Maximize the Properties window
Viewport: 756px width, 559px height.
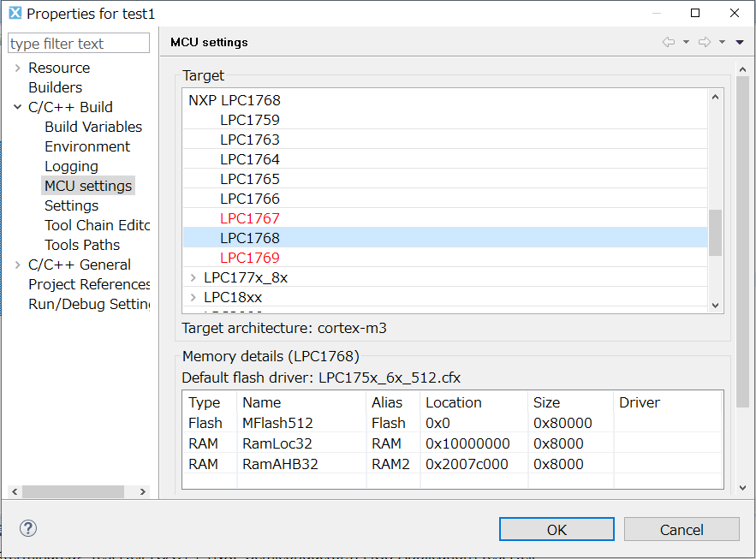pos(695,13)
